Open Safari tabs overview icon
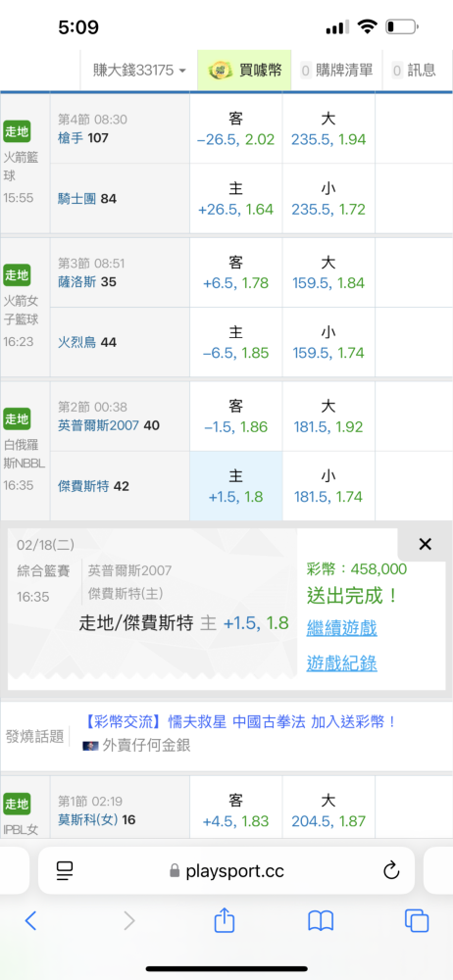This screenshot has width=453, height=980. click(416, 920)
